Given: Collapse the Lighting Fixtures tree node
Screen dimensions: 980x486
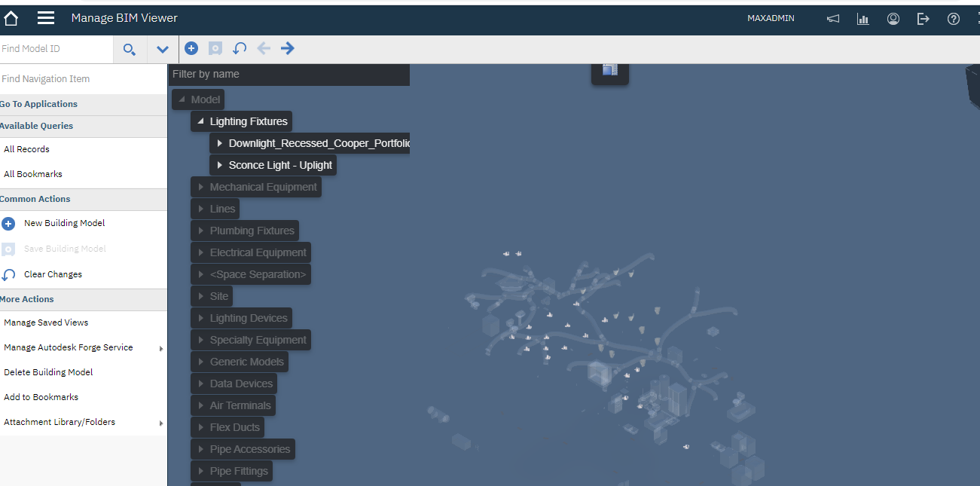Looking at the screenshot, I should [x=200, y=121].
